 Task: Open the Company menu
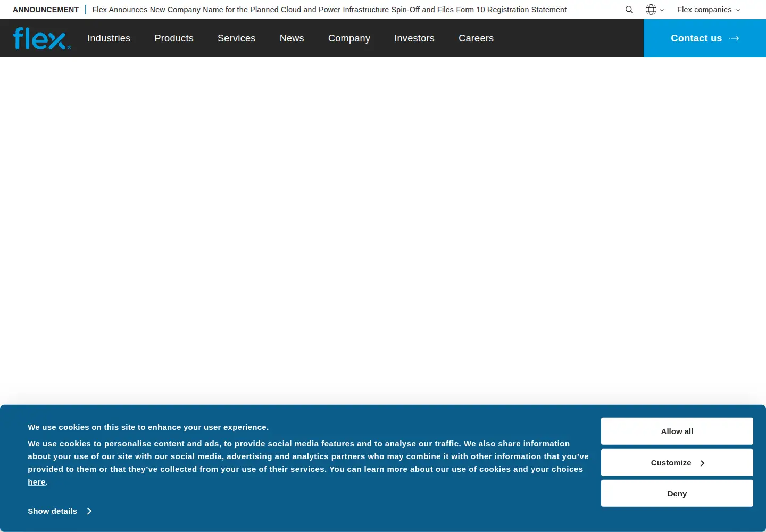coord(349,38)
